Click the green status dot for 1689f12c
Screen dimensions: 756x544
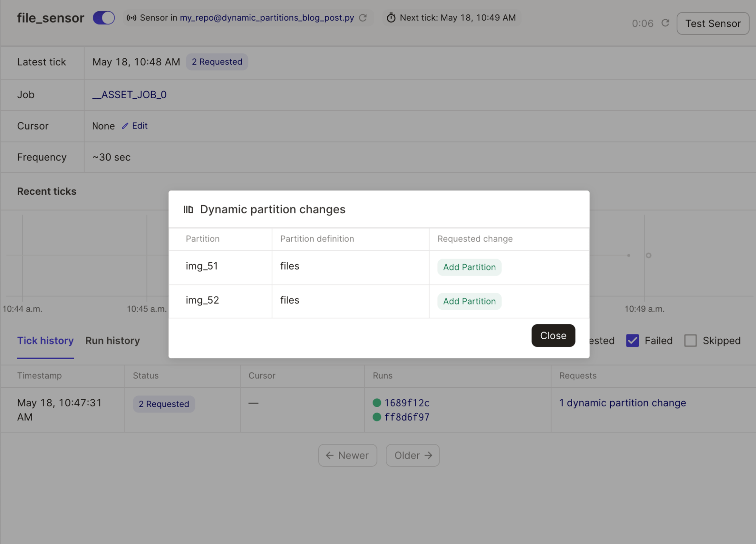377,403
